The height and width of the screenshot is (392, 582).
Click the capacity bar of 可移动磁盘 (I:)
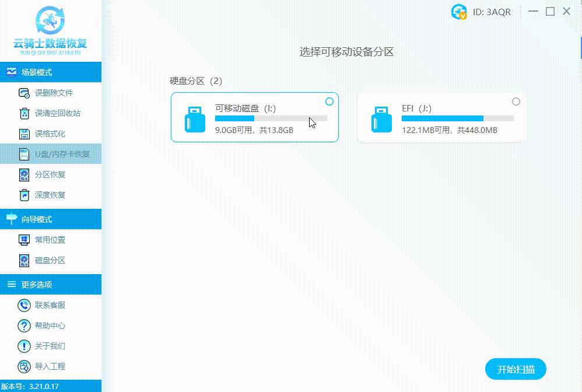point(270,118)
